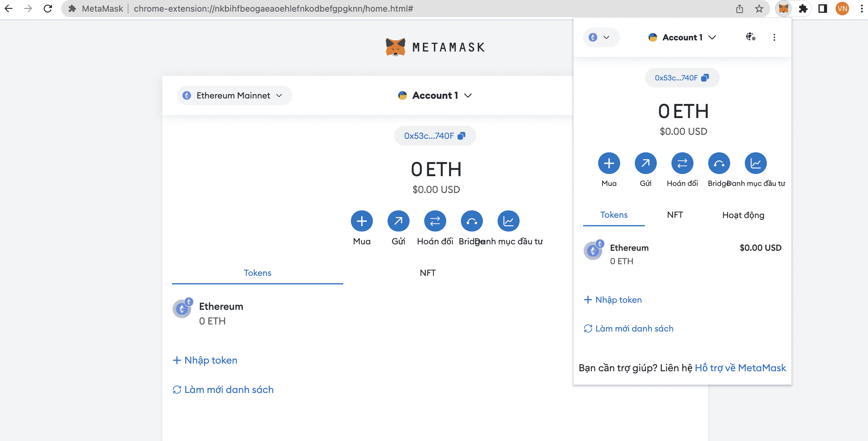Switch to Hoạt động tab in popup
Viewport: 868px width, 441px height.
click(x=743, y=215)
